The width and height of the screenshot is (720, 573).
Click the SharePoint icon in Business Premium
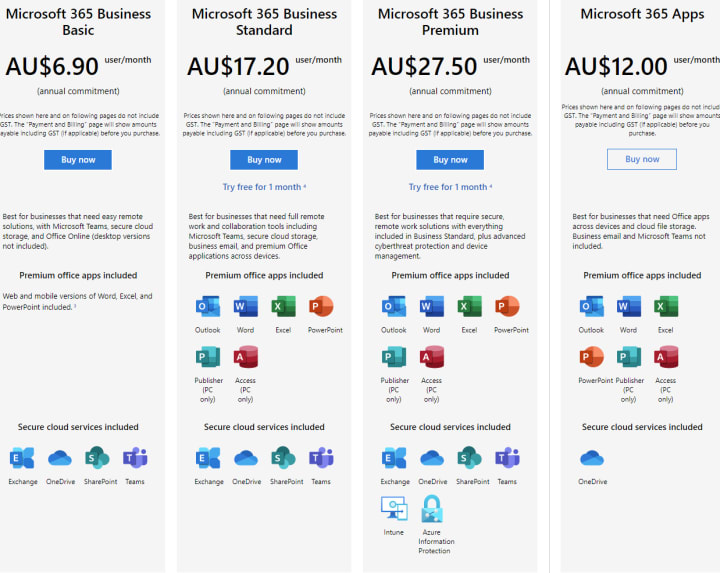[469, 458]
